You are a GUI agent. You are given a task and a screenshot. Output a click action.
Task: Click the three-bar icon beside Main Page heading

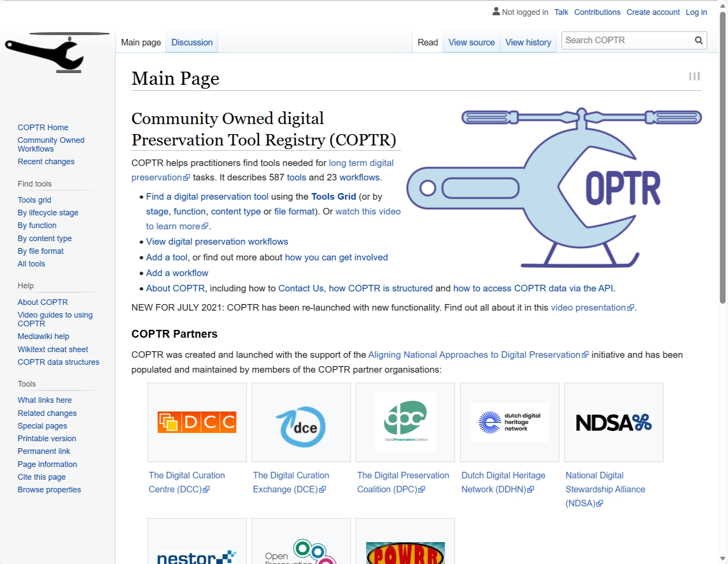point(694,76)
